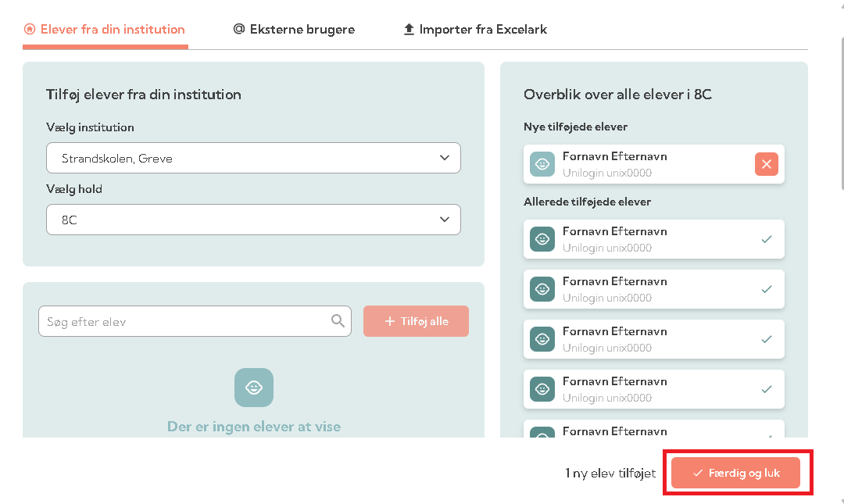Click avatar of third already-added student
This screenshot has height=504, width=844.
(542, 339)
